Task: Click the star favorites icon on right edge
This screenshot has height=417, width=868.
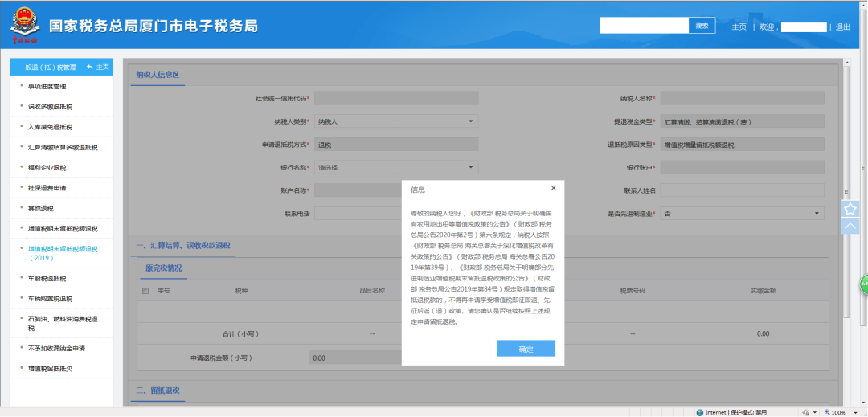Action: (x=850, y=209)
